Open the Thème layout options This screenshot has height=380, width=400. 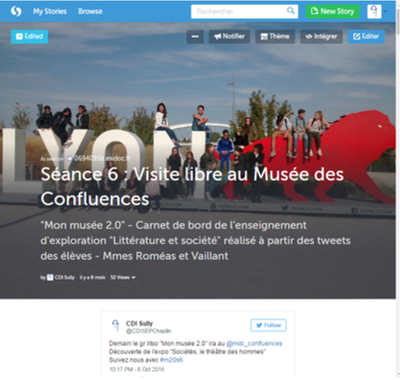[275, 37]
